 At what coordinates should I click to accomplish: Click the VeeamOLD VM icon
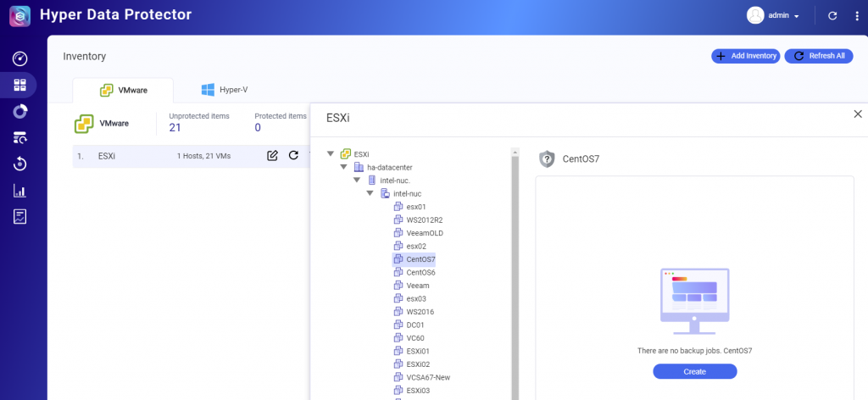click(398, 233)
